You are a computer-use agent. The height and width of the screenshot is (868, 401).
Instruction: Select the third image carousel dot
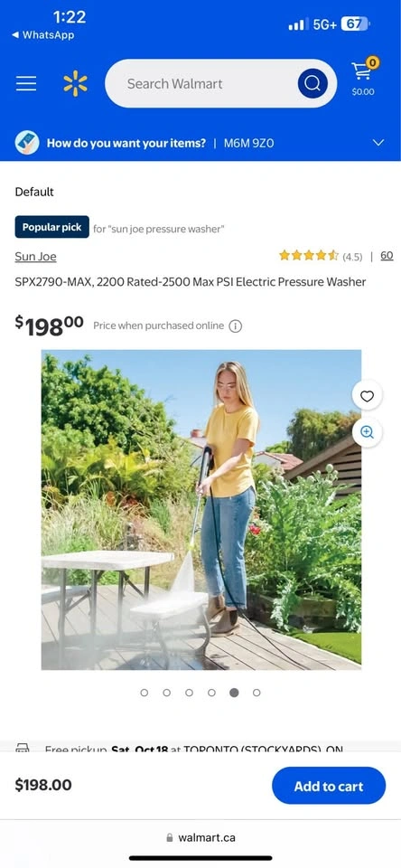(x=189, y=693)
